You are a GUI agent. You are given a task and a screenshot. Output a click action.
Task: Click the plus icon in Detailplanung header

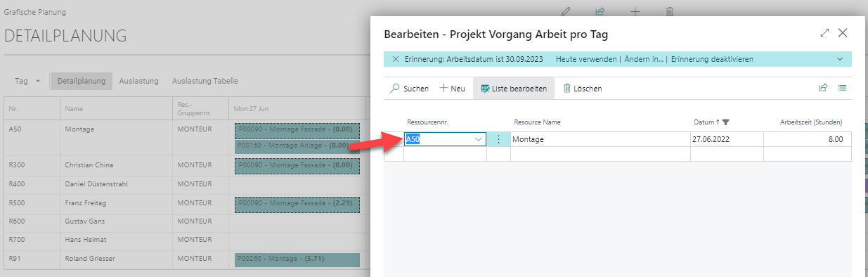pyautogui.click(x=635, y=11)
